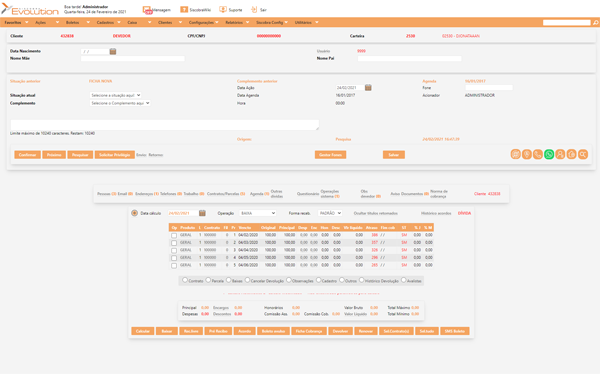Select the Contrato radio button
The height and width of the screenshot is (374, 600).
(185, 280)
